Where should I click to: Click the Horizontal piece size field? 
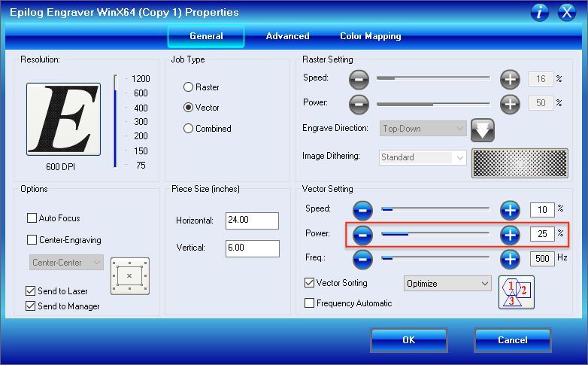pyautogui.click(x=252, y=221)
